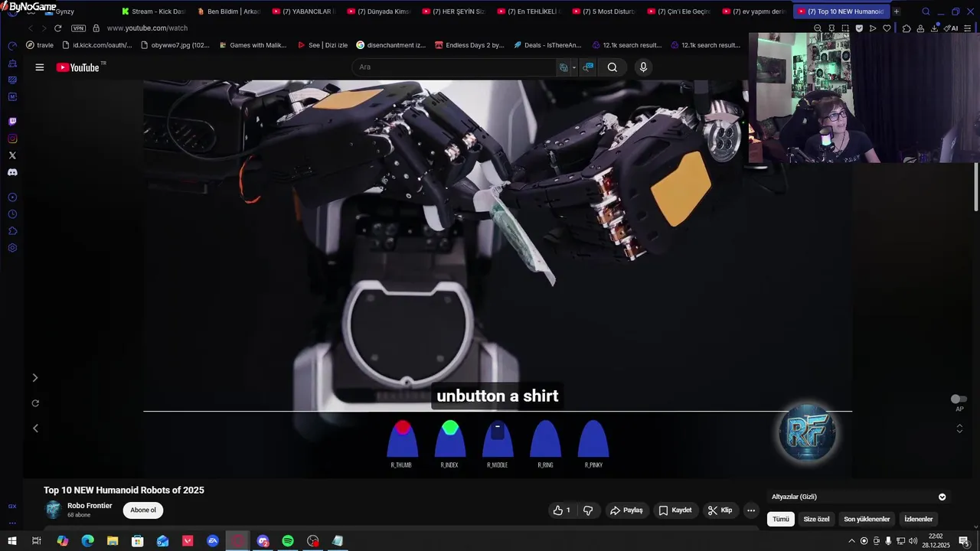Screen dimensions: 980x551
Task: Open the Endless Days 2 bookmark
Action: [x=469, y=45]
